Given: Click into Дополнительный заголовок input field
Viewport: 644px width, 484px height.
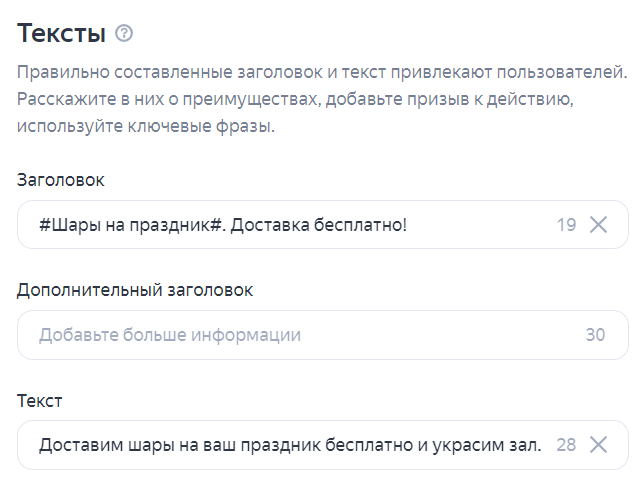Looking at the screenshot, I should tap(300, 335).
